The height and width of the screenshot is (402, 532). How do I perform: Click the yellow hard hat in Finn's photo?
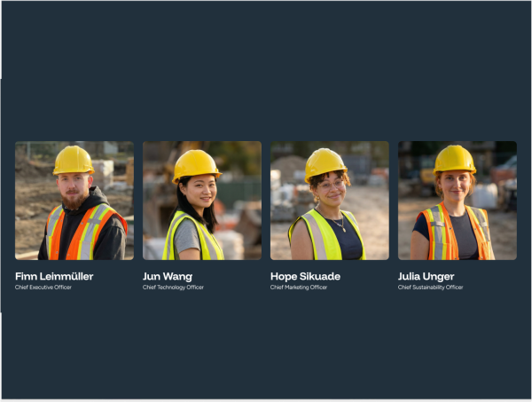(x=74, y=160)
